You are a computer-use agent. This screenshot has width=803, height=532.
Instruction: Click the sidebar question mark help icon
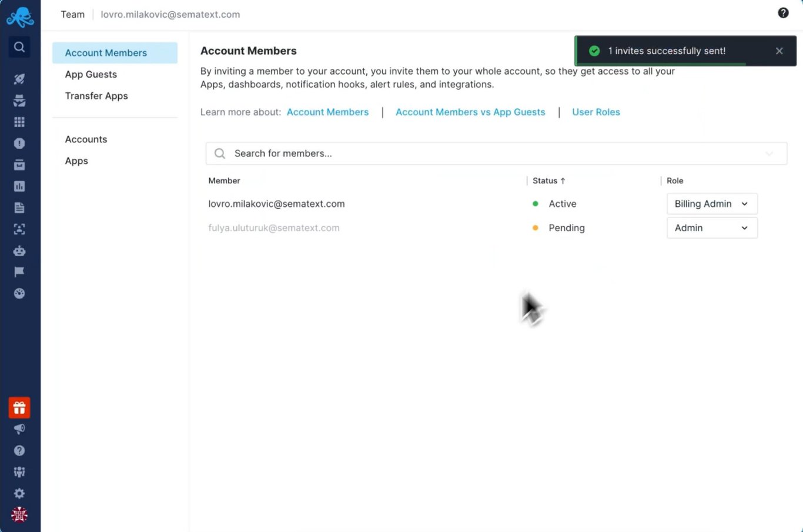click(19, 450)
